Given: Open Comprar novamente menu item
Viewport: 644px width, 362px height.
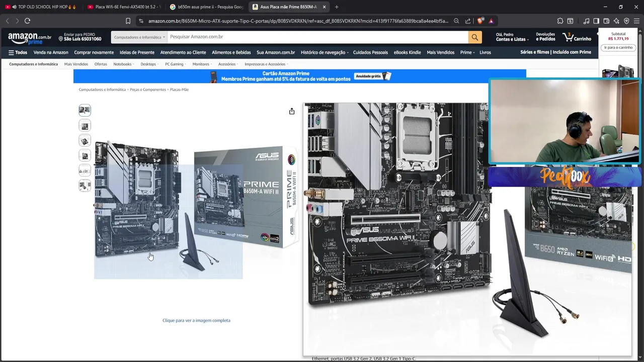Looking at the screenshot, I should point(94,52).
